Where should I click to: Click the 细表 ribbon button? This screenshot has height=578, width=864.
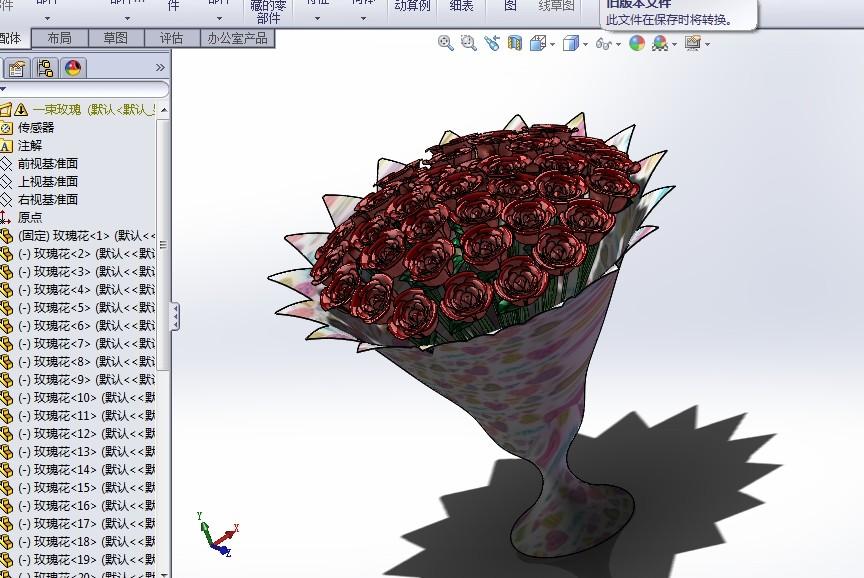point(462,7)
